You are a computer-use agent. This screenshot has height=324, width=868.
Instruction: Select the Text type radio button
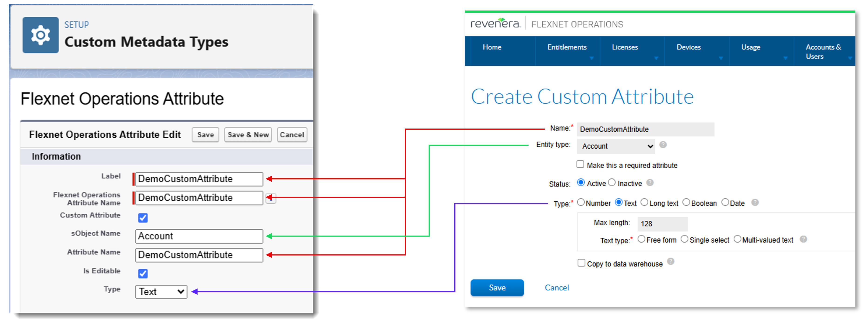[x=619, y=202]
